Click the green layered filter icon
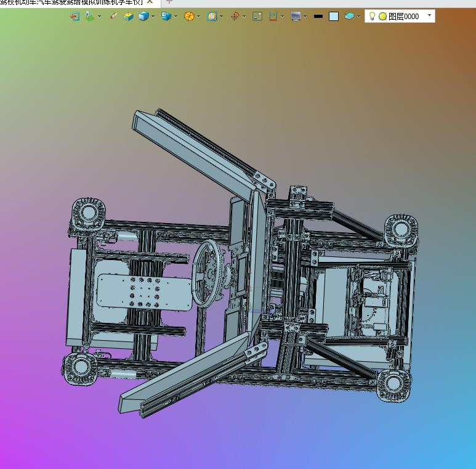Viewport: 476px width, 469px height. [89, 16]
